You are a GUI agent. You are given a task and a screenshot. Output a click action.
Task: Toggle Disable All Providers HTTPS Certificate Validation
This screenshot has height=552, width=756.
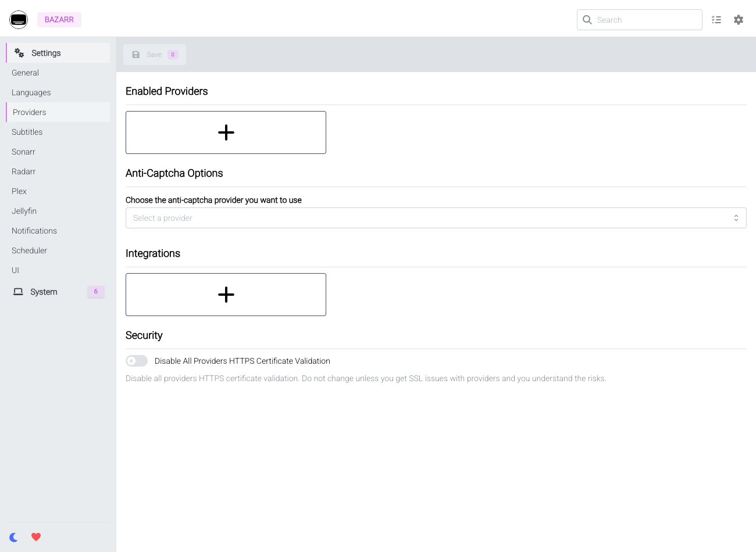[137, 361]
